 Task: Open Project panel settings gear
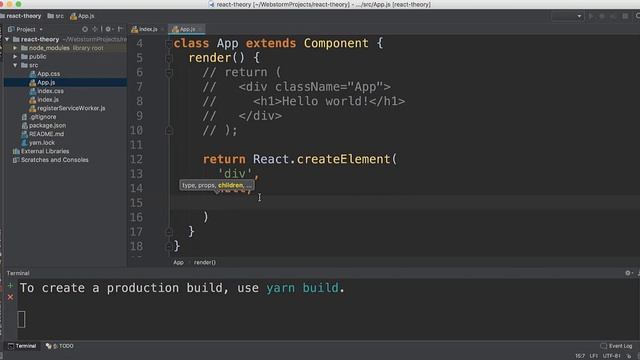click(x=108, y=29)
